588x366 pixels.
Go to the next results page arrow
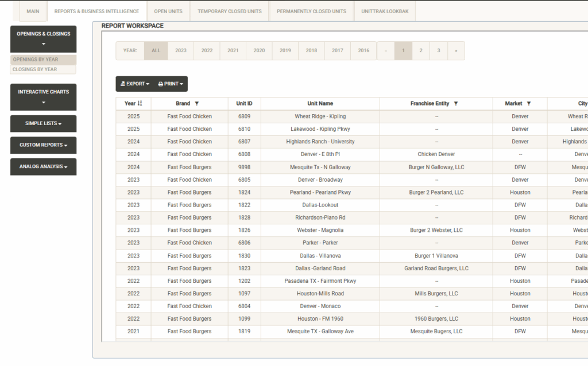pyautogui.click(x=456, y=50)
